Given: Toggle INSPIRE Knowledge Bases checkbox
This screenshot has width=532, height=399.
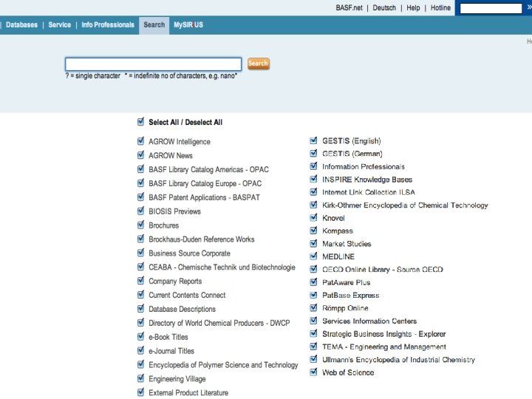Looking at the screenshot, I should 314,179.
